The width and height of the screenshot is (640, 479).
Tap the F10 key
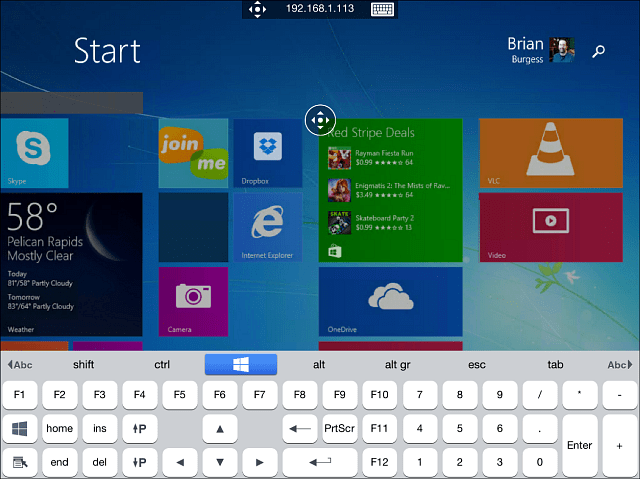pos(380,395)
